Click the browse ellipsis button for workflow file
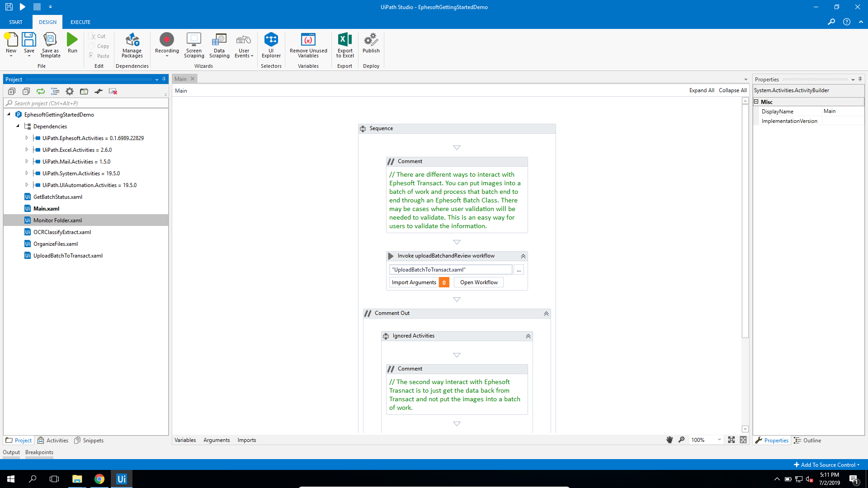Image resolution: width=868 pixels, height=488 pixels. tap(519, 270)
